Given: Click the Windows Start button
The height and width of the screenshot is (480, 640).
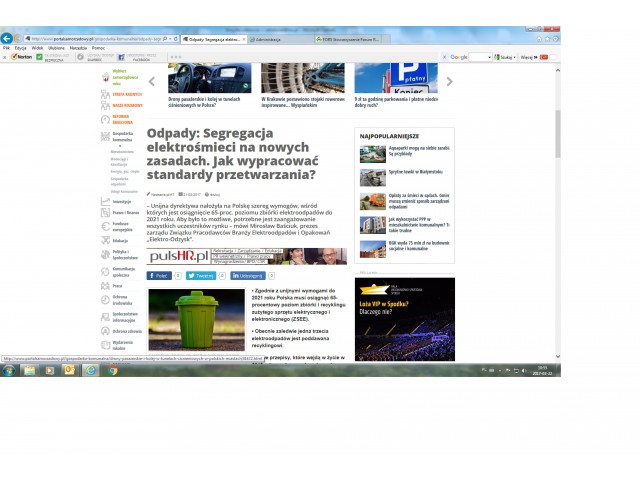Looking at the screenshot, I should pyautogui.click(x=7, y=370).
